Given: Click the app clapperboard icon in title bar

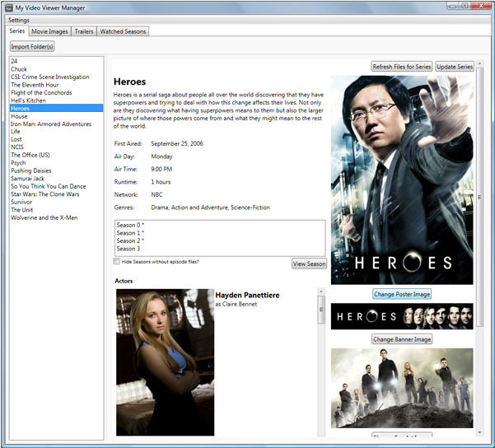Looking at the screenshot, I should pos(9,7).
